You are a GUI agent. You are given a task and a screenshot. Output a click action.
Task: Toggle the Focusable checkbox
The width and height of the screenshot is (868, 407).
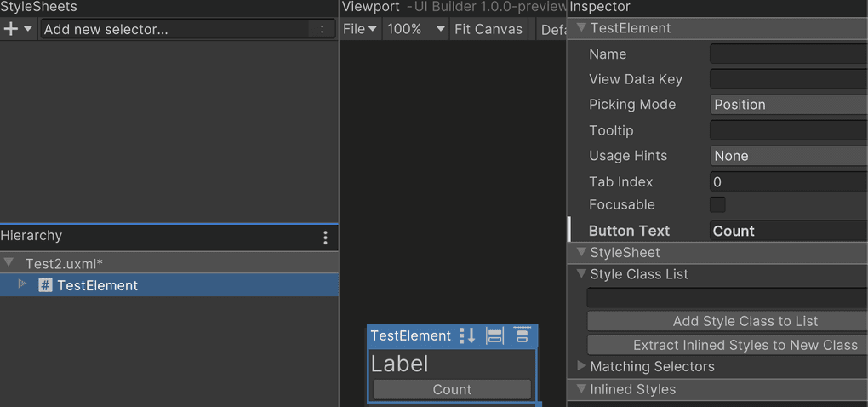tap(717, 204)
